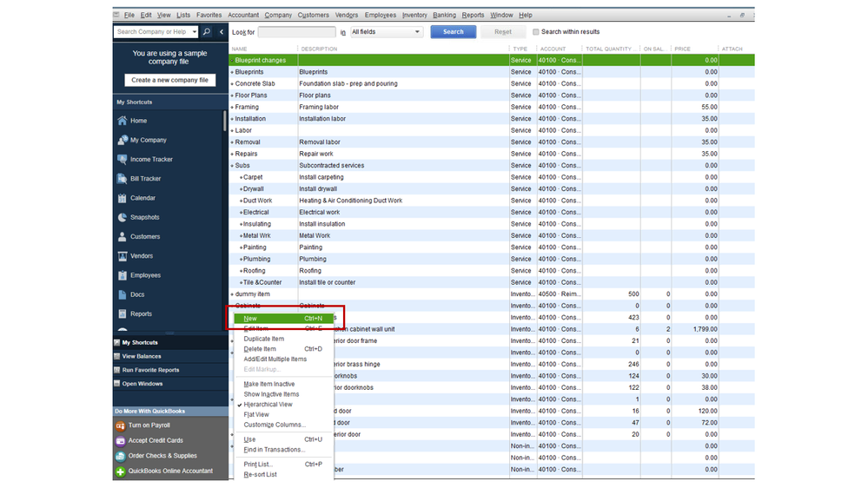Select the Plumbing sub-item row
This screenshot has width=868, height=488.
pos(492,260)
